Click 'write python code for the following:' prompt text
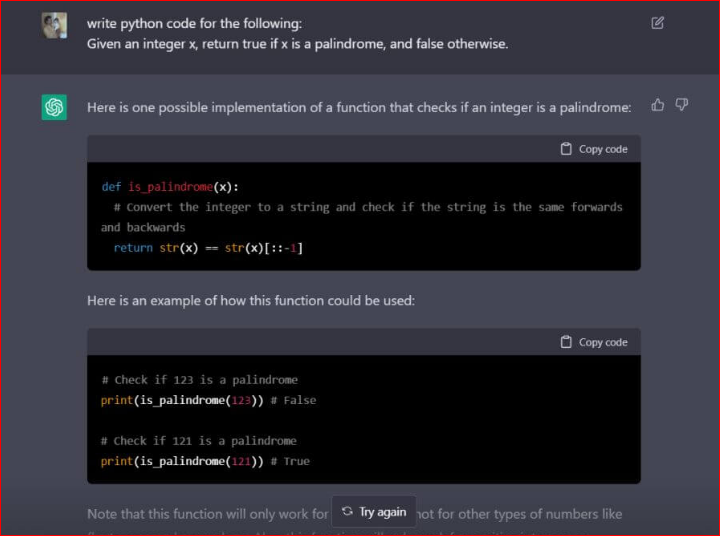The height and width of the screenshot is (536, 720). click(195, 23)
